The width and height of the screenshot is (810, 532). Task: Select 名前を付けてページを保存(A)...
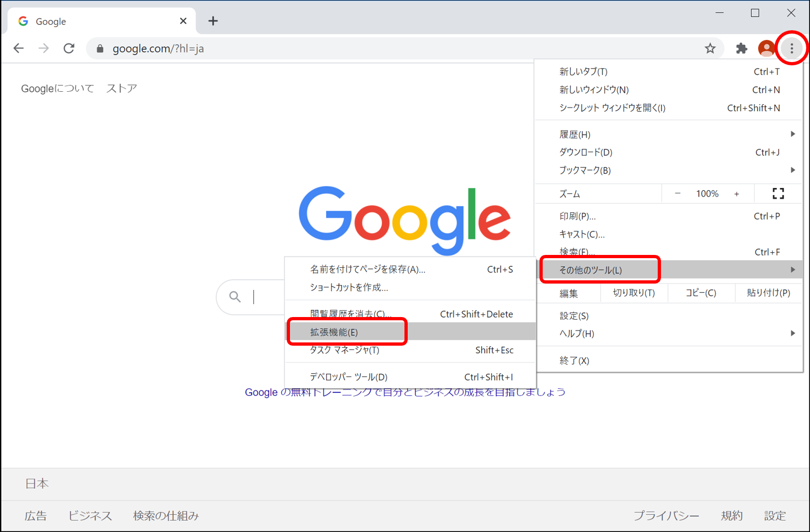(x=410, y=269)
